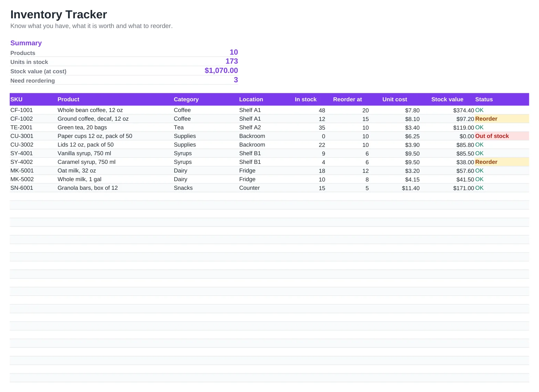Select SKU cell MK-5001

point(22,170)
